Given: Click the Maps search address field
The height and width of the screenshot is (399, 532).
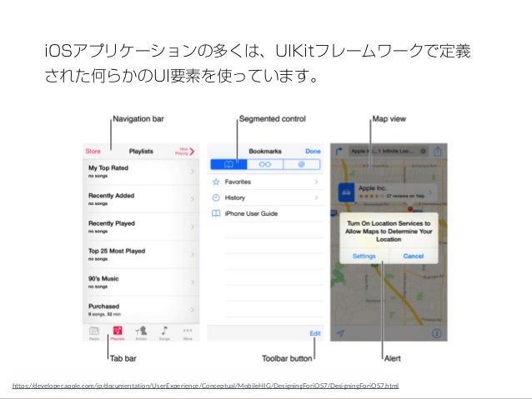Looking at the screenshot, I should pyautogui.click(x=389, y=152).
